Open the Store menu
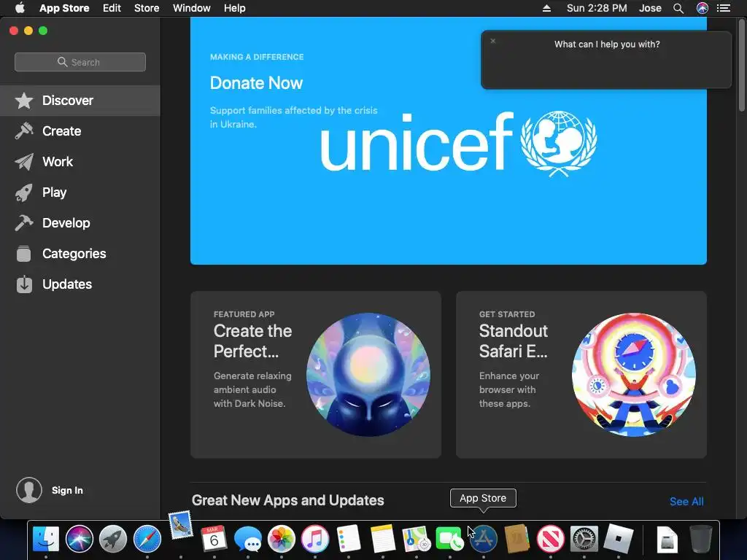This screenshot has width=747, height=560. tap(147, 8)
